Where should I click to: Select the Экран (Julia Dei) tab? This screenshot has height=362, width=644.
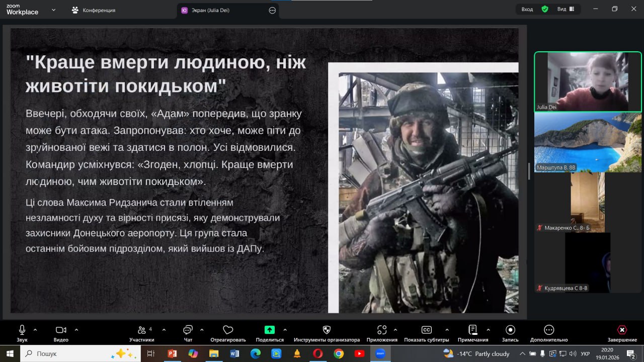click(x=210, y=10)
